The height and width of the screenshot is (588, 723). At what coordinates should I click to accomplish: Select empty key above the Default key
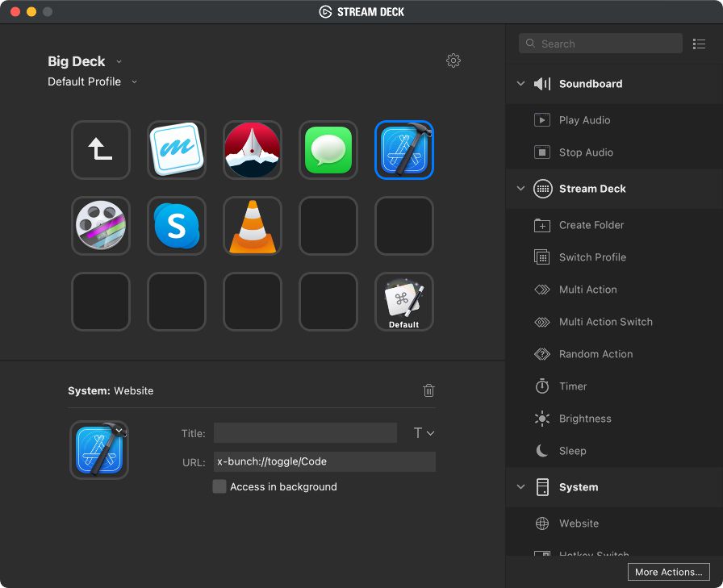click(x=404, y=226)
